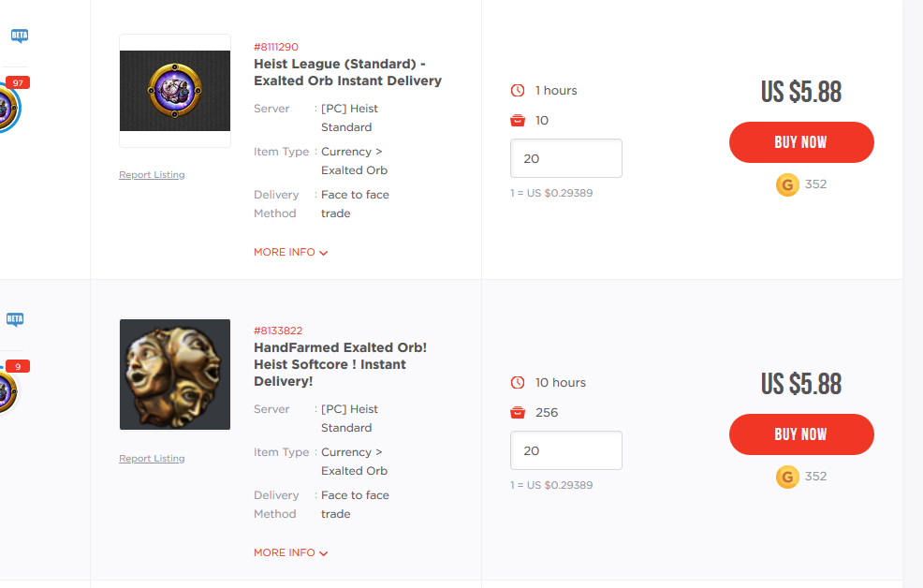Click the stock box icon beside 256
The height and width of the screenshot is (588, 923).
tap(518, 413)
